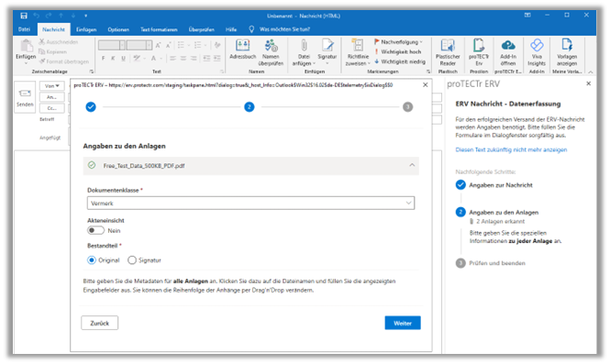The height and width of the screenshot is (364, 610).
Task: Open the Von sender dropdown
Action: coord(51,86)
